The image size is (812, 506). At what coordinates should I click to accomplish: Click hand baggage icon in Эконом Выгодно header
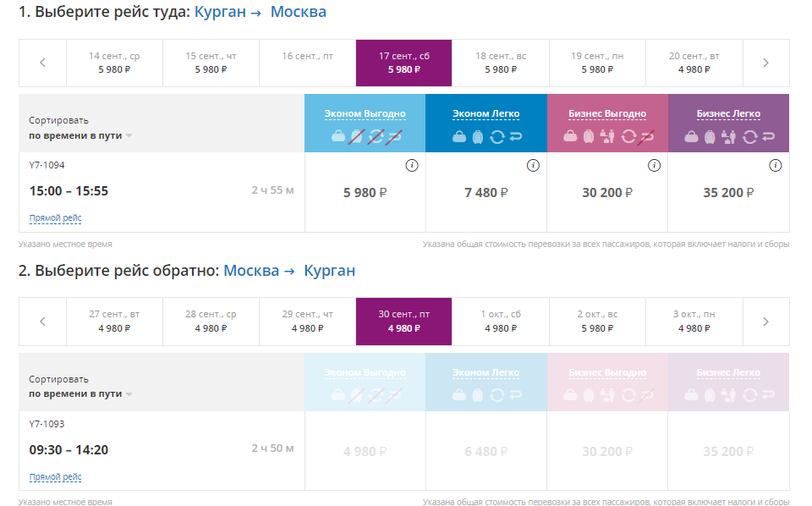click(x=338, y=135)
